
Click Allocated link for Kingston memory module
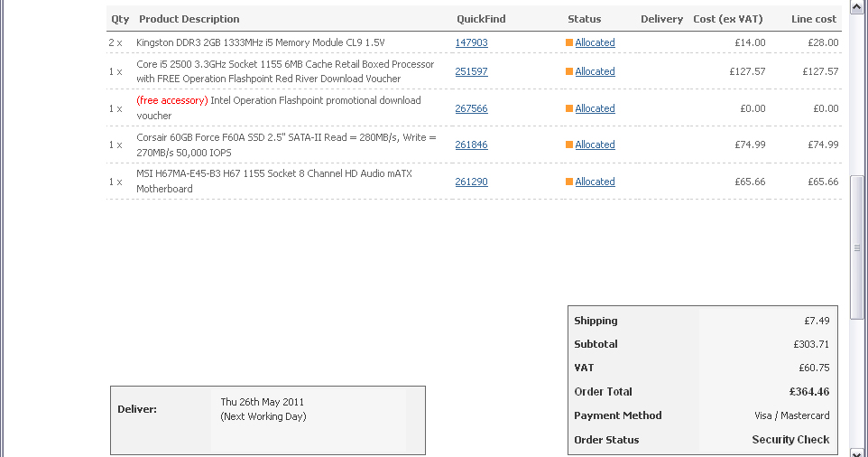595,42
